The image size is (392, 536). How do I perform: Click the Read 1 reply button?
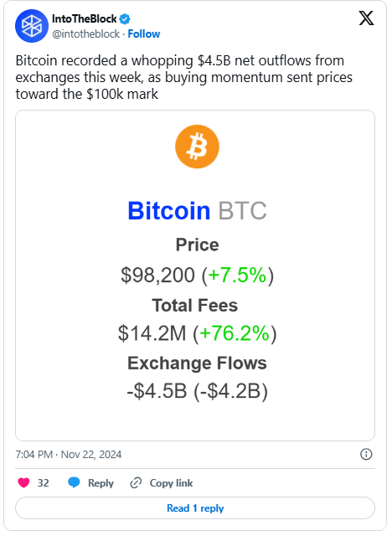click(195, 508)
